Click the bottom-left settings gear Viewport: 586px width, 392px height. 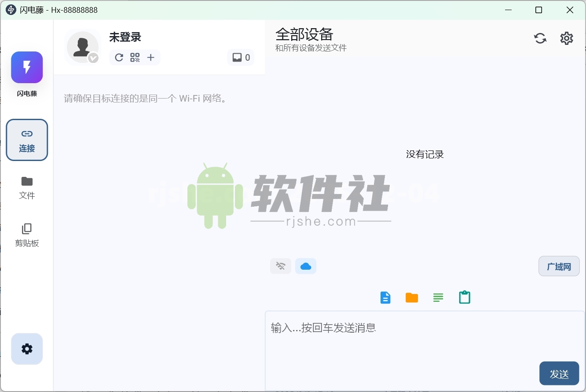[x=27, y=349]
